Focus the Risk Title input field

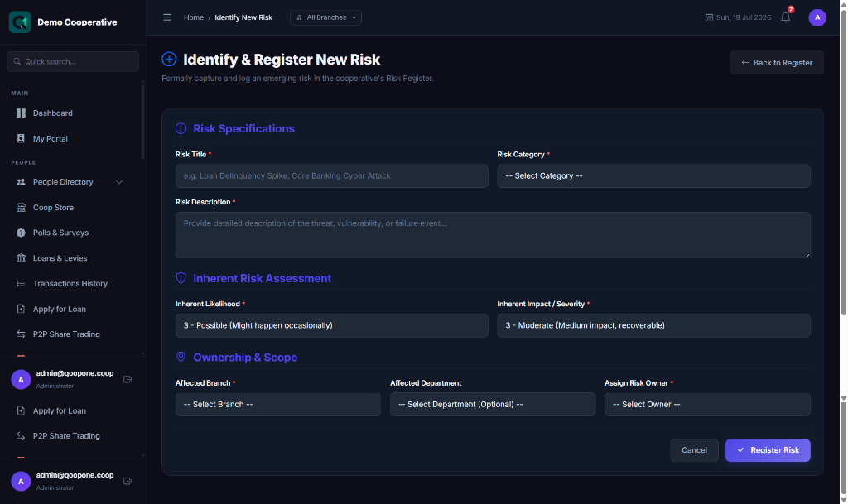tap(331, 176)
